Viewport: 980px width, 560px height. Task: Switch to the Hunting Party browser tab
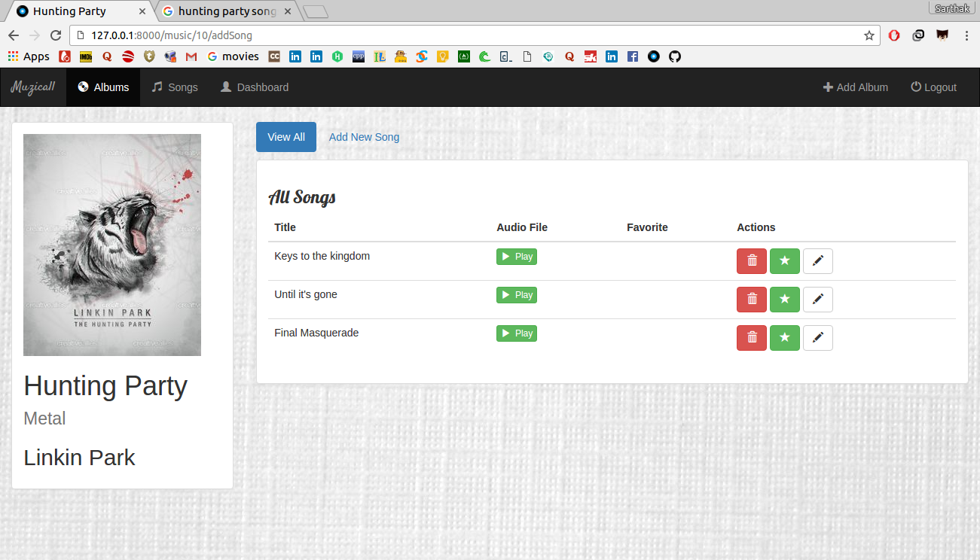click(79, 11)
